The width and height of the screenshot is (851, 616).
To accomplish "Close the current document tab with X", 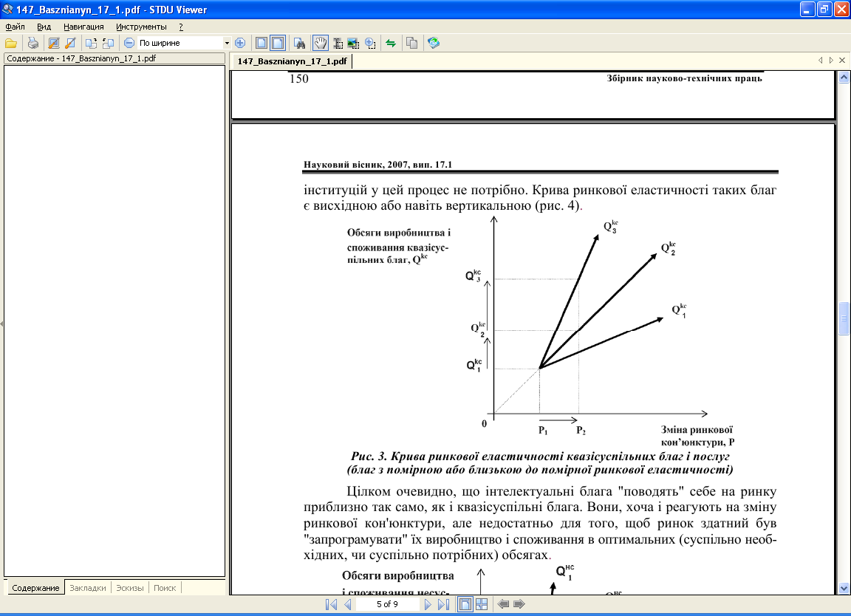I will 842,61.
